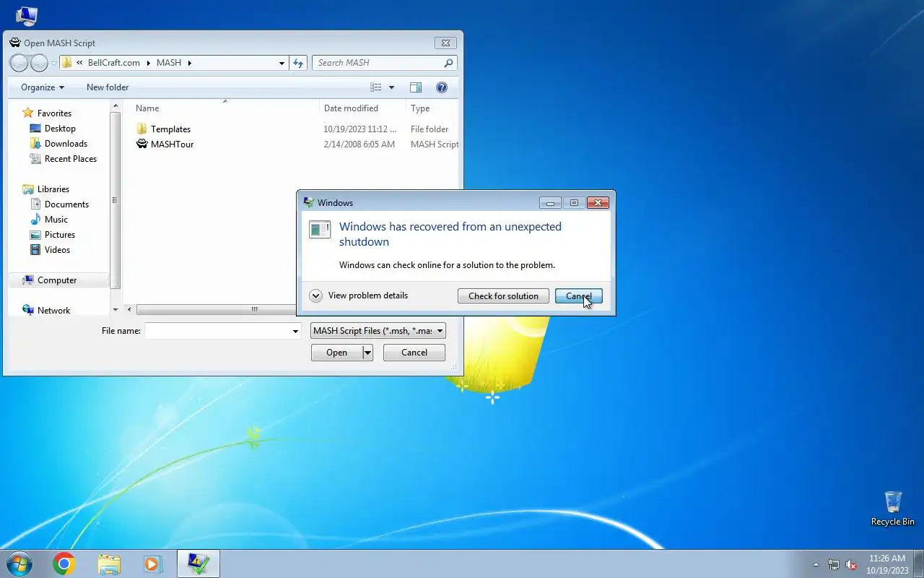Open the Start menu orb
Viewport: 924px width, 578px height.
(19, 564)
